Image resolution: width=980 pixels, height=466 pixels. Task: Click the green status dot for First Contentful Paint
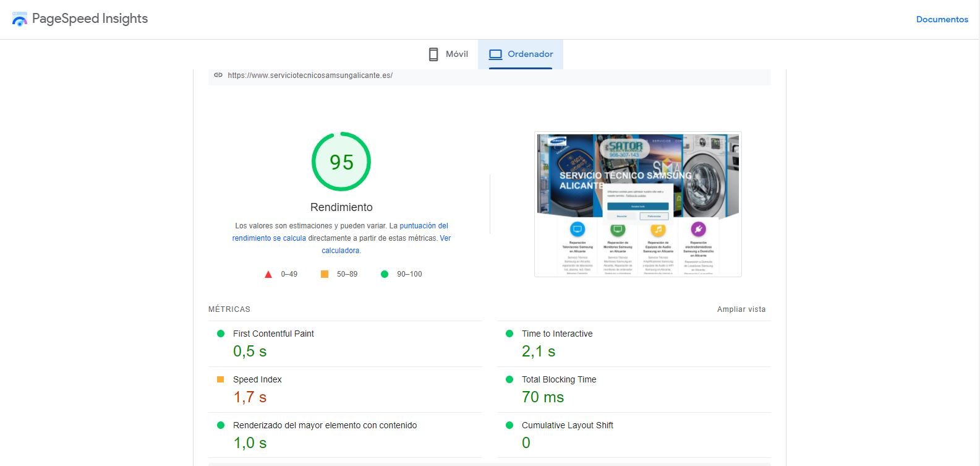click(x=221, y=334)
